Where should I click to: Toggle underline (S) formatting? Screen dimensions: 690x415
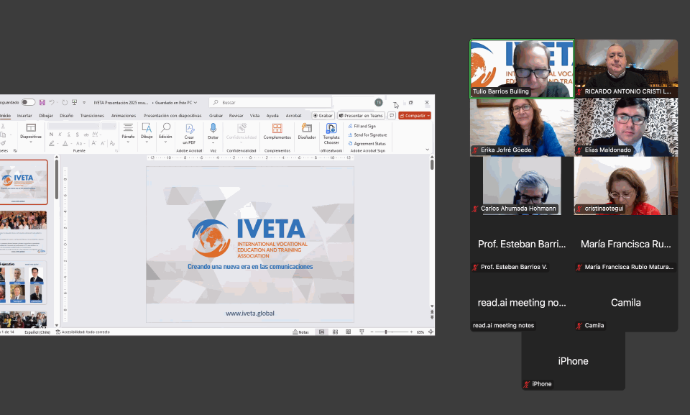[x=69, y=135]
